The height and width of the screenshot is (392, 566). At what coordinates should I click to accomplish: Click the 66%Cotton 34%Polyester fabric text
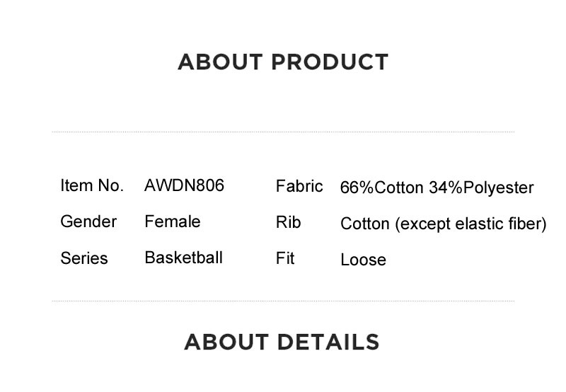[x=437, y=188]
